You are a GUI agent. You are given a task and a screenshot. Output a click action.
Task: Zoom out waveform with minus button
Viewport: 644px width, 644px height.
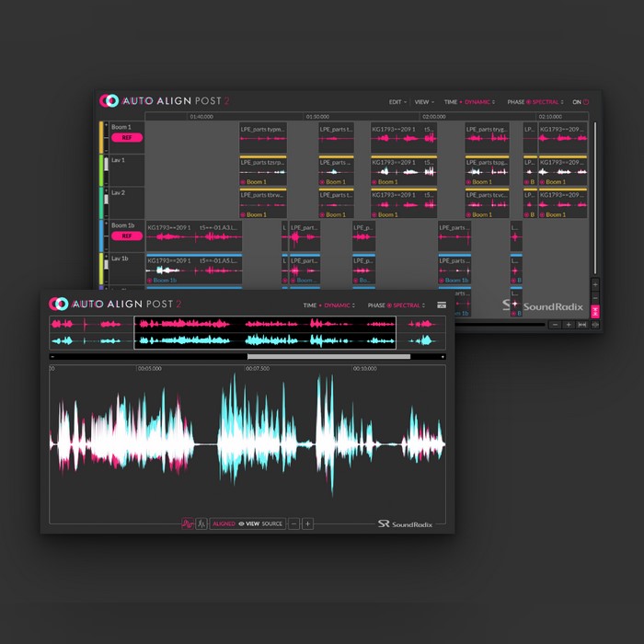coord(293,523)
